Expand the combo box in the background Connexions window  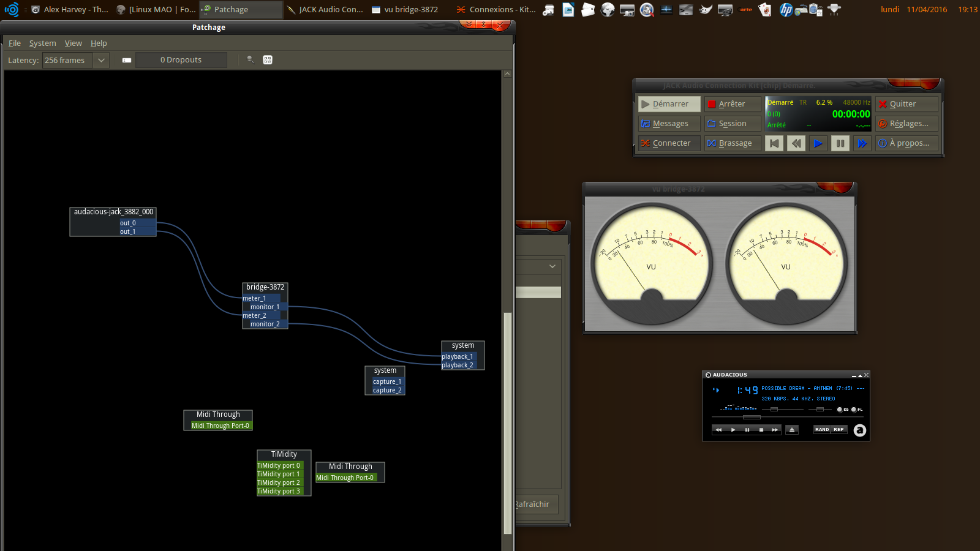click(552, 266)
